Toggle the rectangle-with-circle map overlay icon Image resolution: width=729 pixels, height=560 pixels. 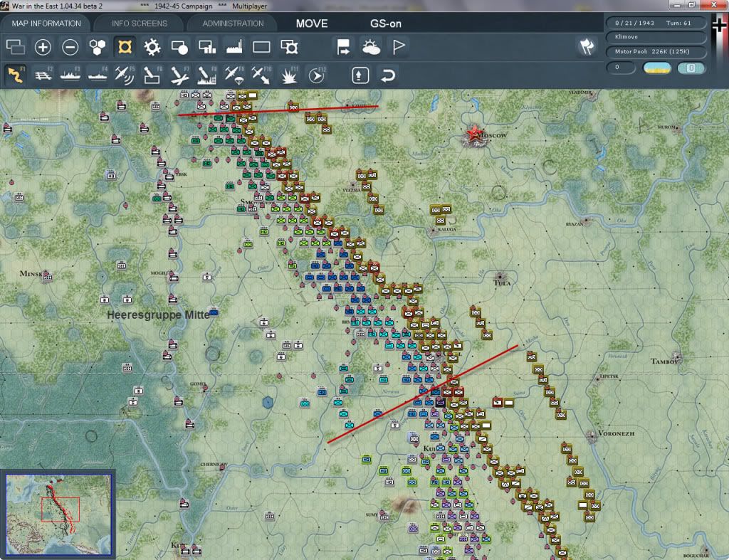tap(179, 47)
